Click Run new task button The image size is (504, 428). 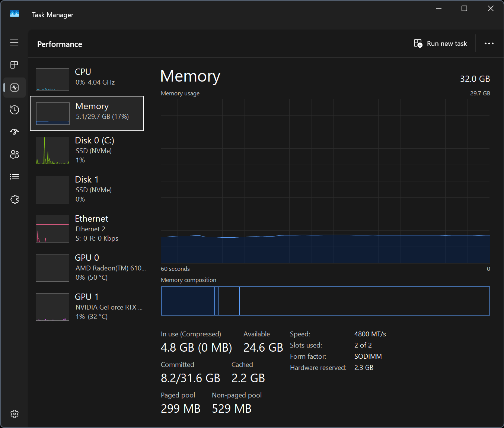[440, 44]
